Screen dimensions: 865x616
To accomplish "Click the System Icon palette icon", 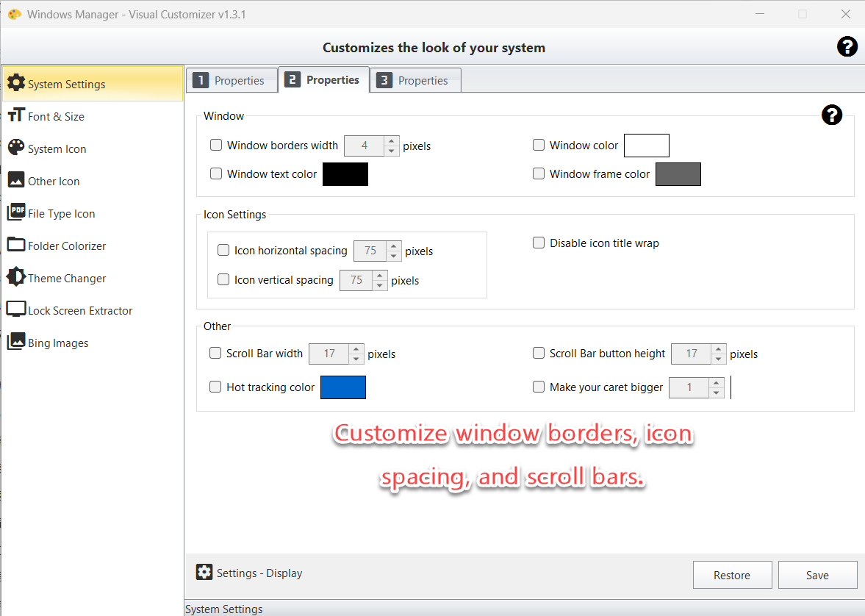I will click(x=16, y=147).
